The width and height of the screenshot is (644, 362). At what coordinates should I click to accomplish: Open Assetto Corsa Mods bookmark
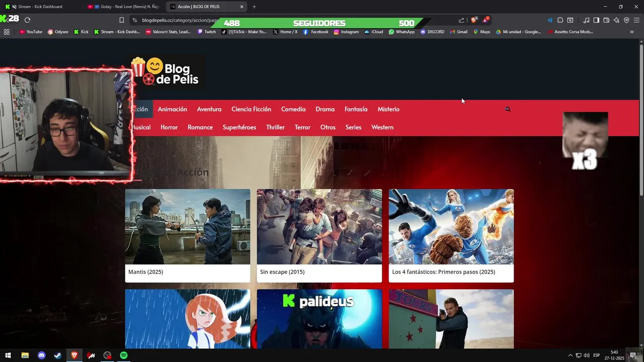click(x=570, y=32)
